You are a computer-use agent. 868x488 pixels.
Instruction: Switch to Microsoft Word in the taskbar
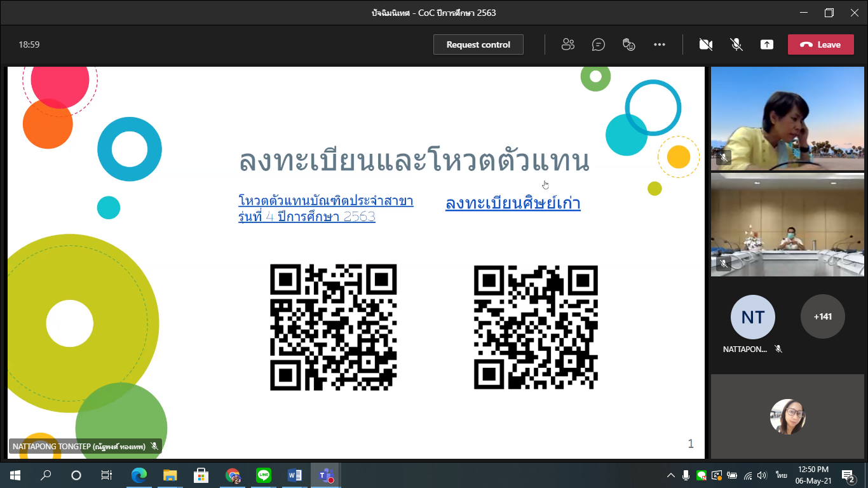[295, 475]
